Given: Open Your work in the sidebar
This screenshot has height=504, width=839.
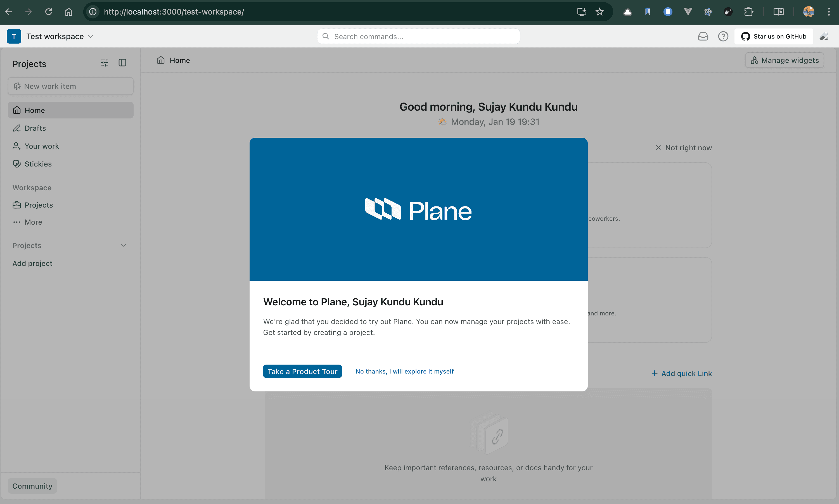Looking at the screenshot, I should 71,146.
